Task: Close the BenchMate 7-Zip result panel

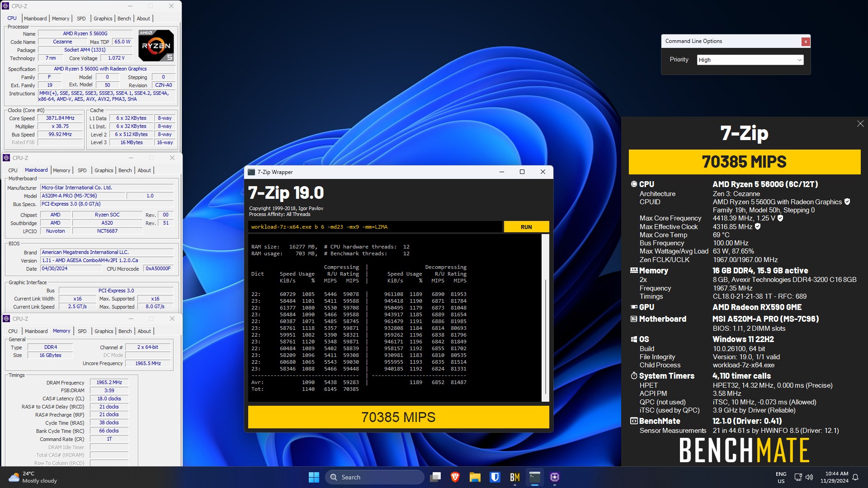Action: click(860, 123)
